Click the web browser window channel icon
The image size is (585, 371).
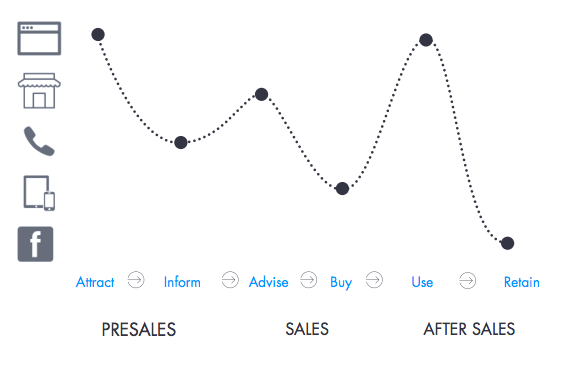39,38
